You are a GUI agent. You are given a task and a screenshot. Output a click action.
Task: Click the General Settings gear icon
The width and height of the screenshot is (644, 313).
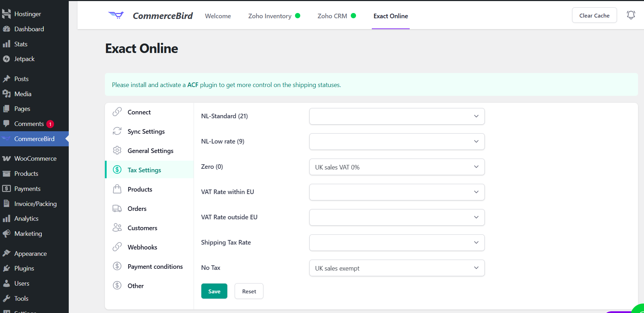click(117, 151)
